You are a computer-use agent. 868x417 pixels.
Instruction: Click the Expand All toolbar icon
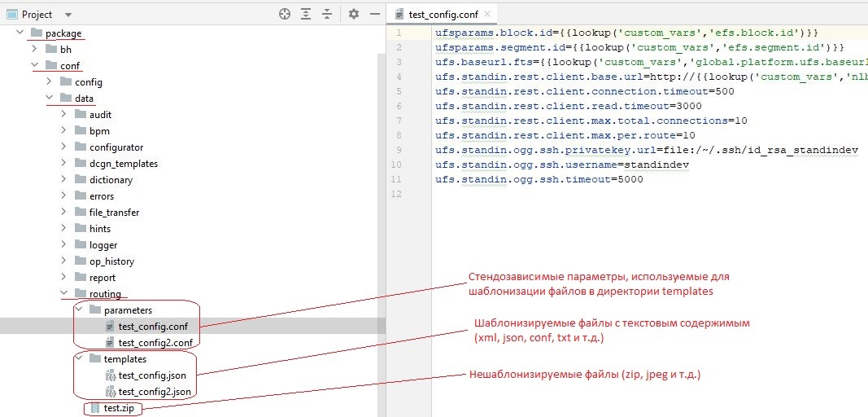[306, 14]
